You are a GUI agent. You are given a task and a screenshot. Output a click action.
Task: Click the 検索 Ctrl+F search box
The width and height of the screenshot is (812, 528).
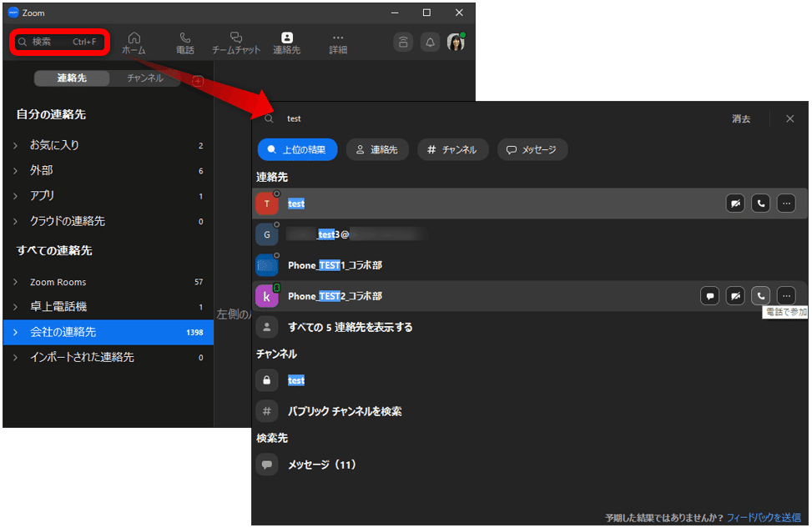pos(59,42)
